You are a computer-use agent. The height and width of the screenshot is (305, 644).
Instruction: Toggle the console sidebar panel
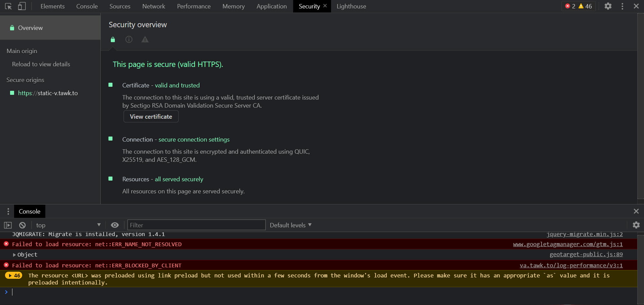8,225
